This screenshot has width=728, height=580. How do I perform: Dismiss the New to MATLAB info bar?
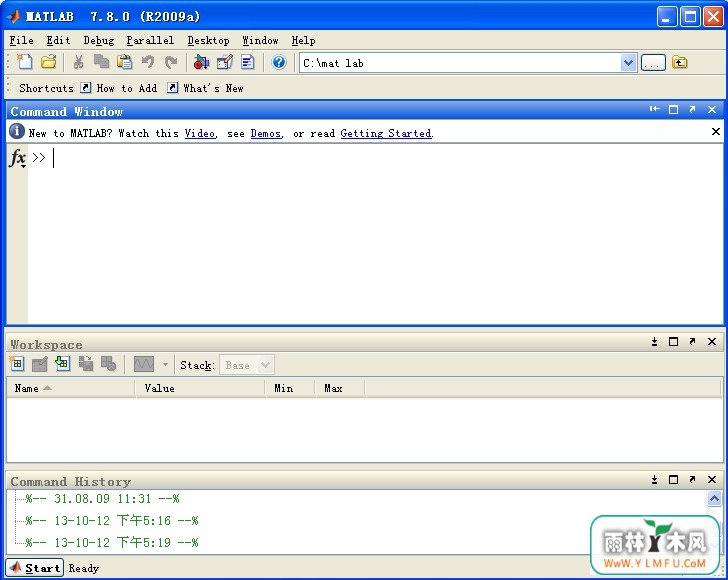[x=715, y=132]
